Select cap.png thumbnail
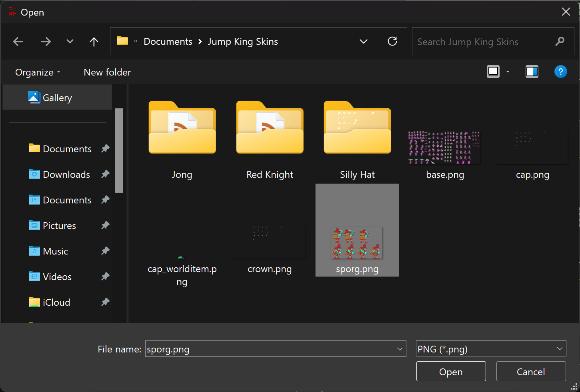This screenshot has width=580, height=392. (532, 148)
